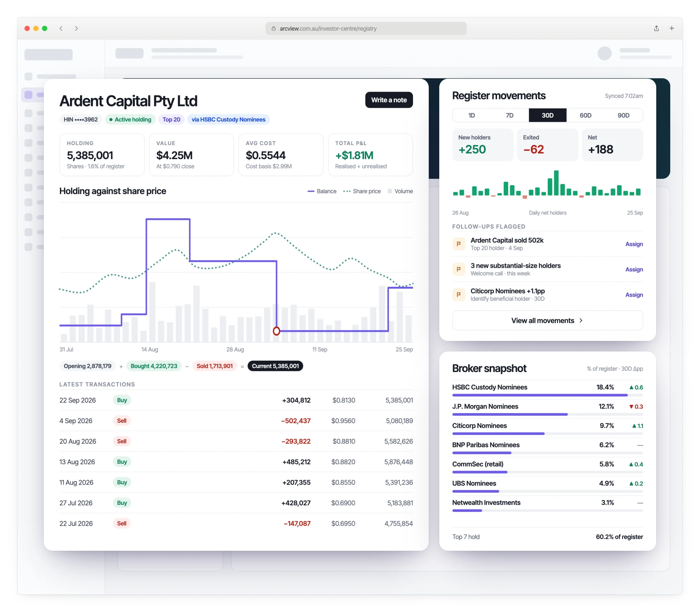Screen dimensions: 700x612
Task: Open a new tab with plus icon
Action: coord(672,28)
